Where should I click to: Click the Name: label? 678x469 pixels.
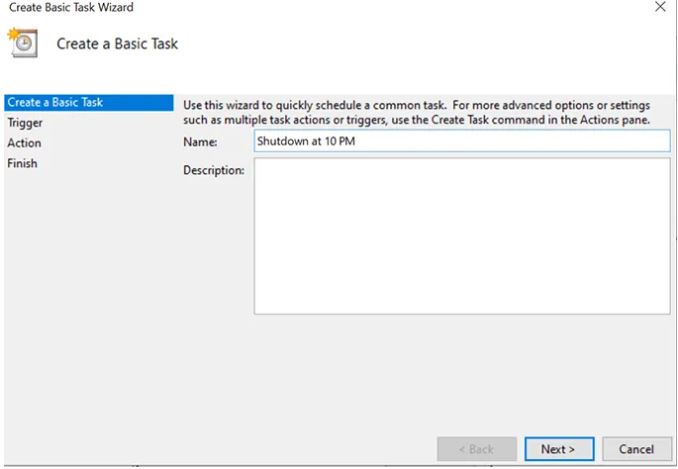tap(200, 142)
